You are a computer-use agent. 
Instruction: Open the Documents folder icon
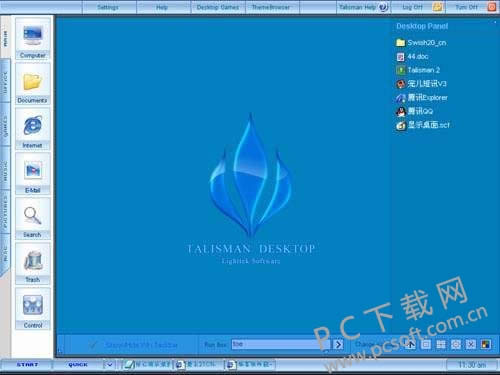(33, 84)
